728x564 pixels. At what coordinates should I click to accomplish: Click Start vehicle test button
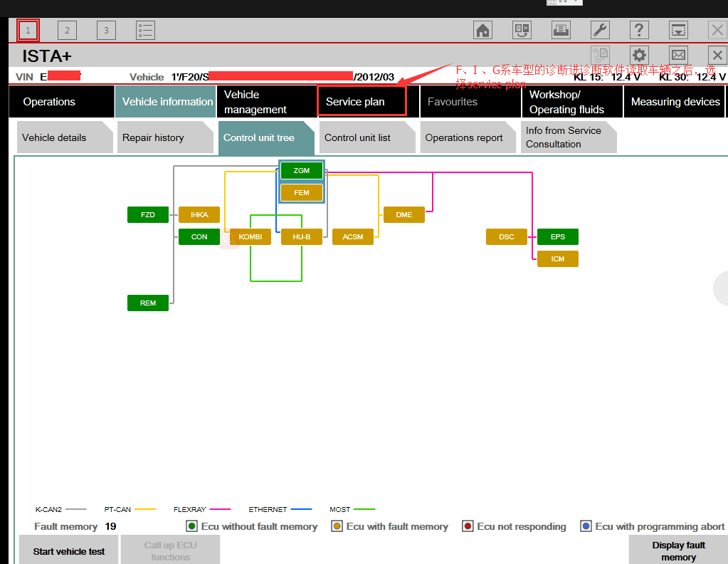[x=69, y=551]
